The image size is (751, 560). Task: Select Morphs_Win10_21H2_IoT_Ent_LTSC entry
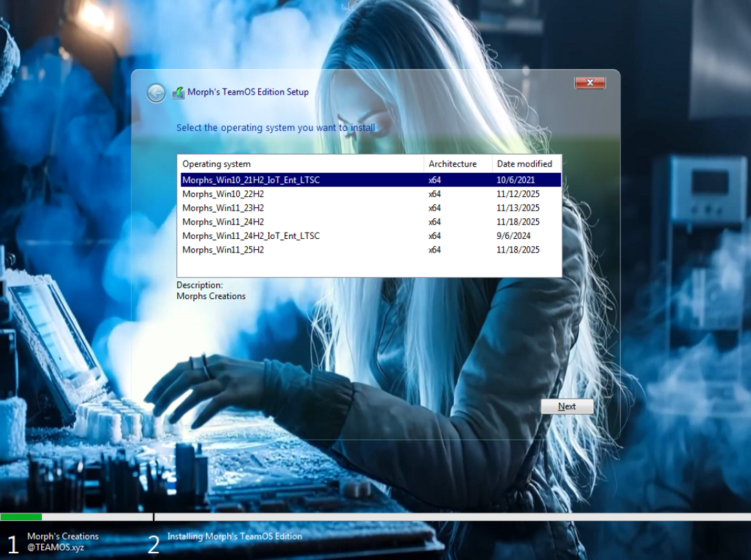(x=371, y=180)
